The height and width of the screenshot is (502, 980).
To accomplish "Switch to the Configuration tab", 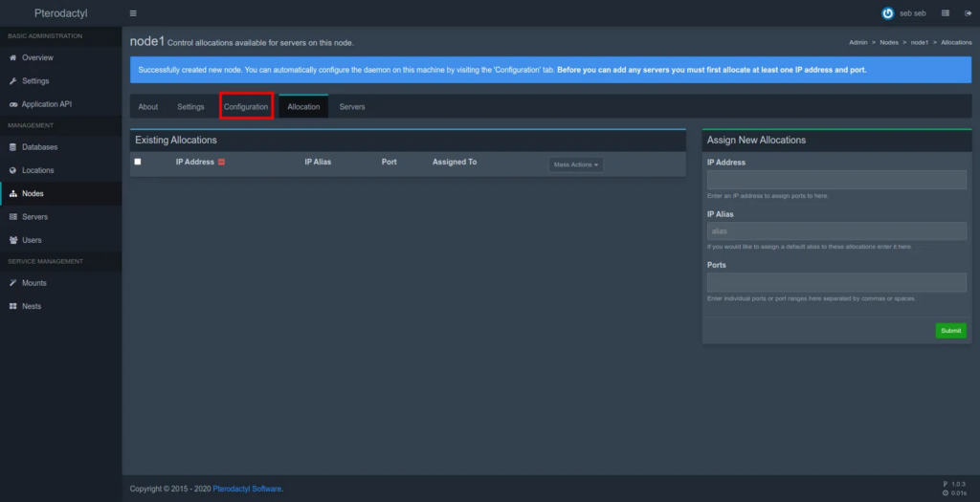I will [x=246, y=106].
